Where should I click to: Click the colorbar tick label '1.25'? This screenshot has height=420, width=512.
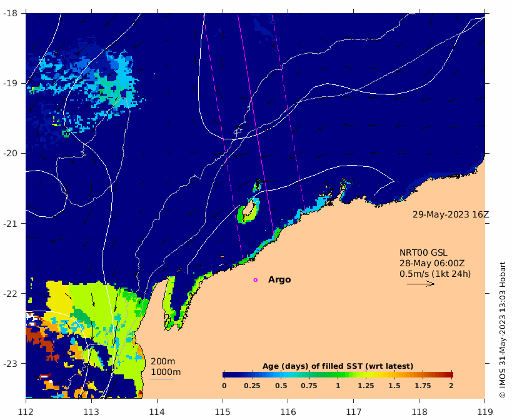click(366, 386)
